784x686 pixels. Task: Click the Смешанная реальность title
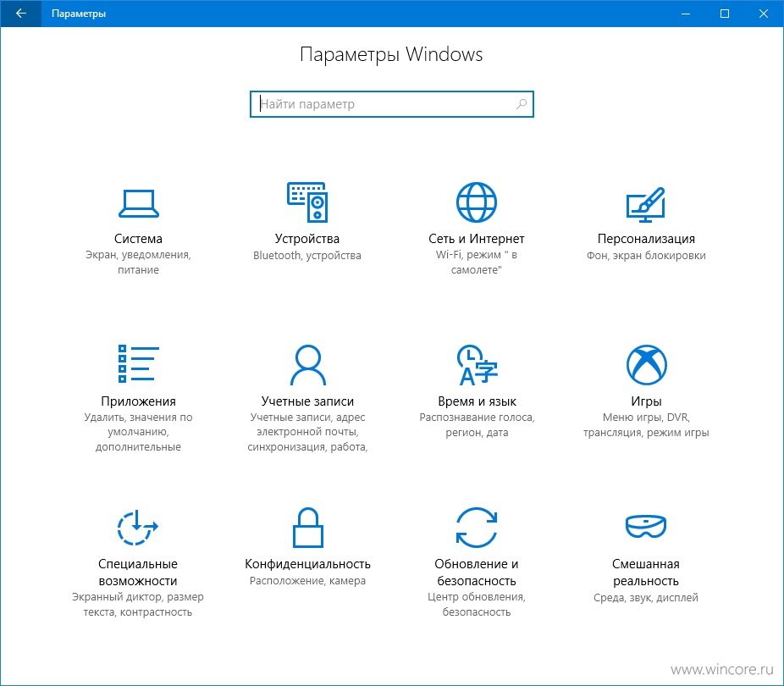pyautogui.click(x=646, y=572)
